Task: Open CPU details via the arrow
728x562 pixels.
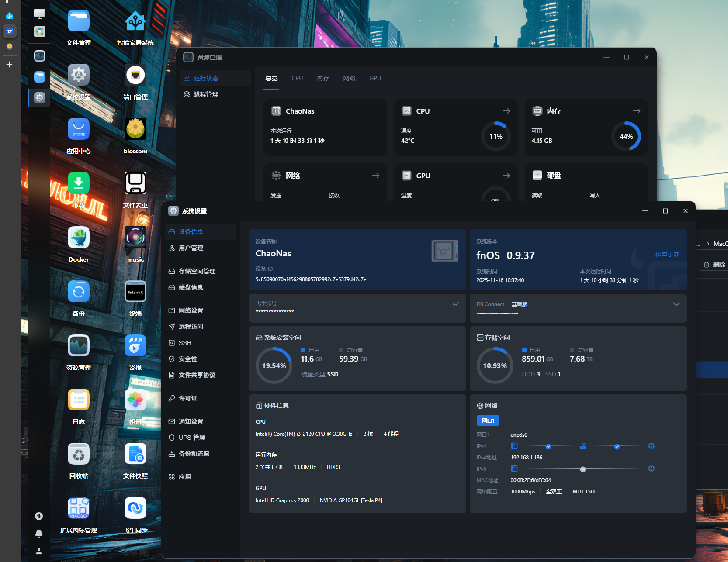Action: (506, 111)
